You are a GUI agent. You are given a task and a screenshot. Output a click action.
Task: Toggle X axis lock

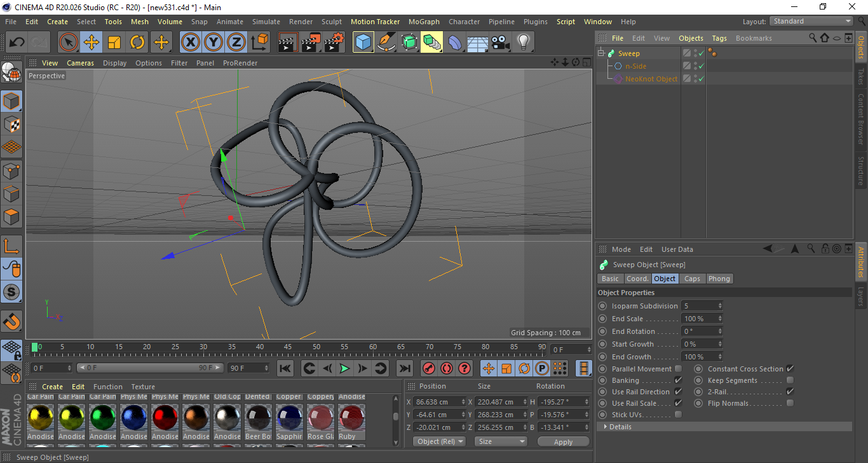pos(191,43)
